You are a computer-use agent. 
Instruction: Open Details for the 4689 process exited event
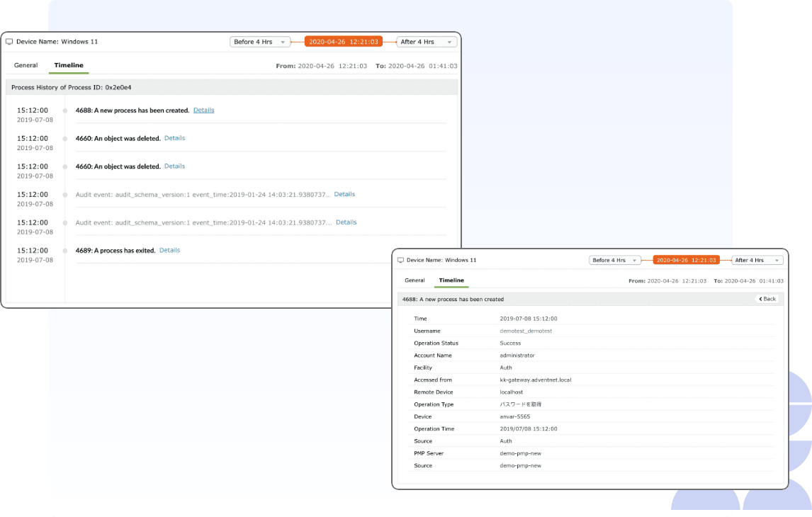pyautogui.click(x=169, y=250)
